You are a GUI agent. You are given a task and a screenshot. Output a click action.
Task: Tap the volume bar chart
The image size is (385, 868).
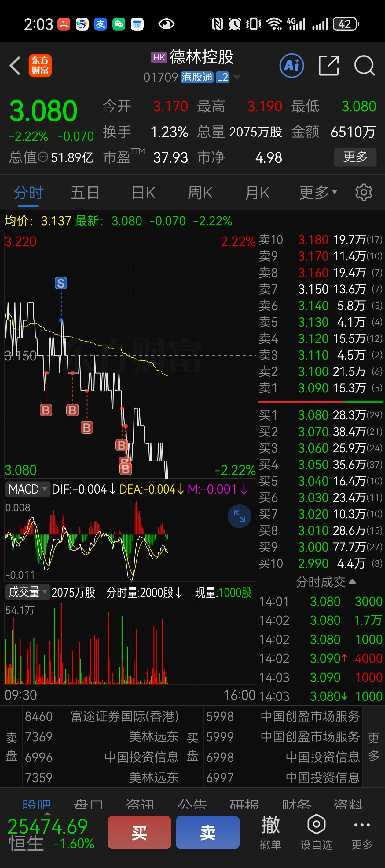tap(130, 644)
